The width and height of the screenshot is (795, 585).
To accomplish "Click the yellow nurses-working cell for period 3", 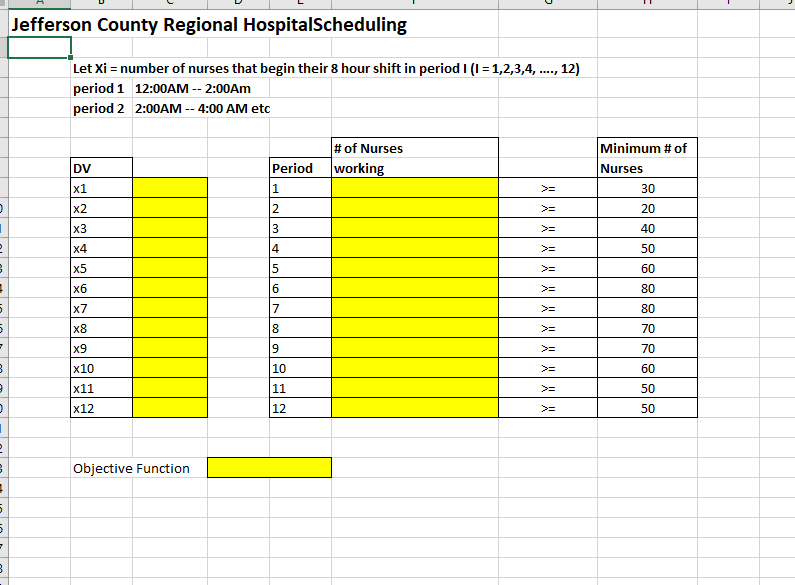I will 415,228.
